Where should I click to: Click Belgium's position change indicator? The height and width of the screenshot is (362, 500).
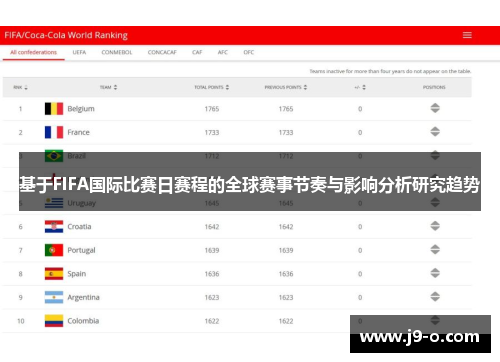pyautogui.click(x=435, y=108)
